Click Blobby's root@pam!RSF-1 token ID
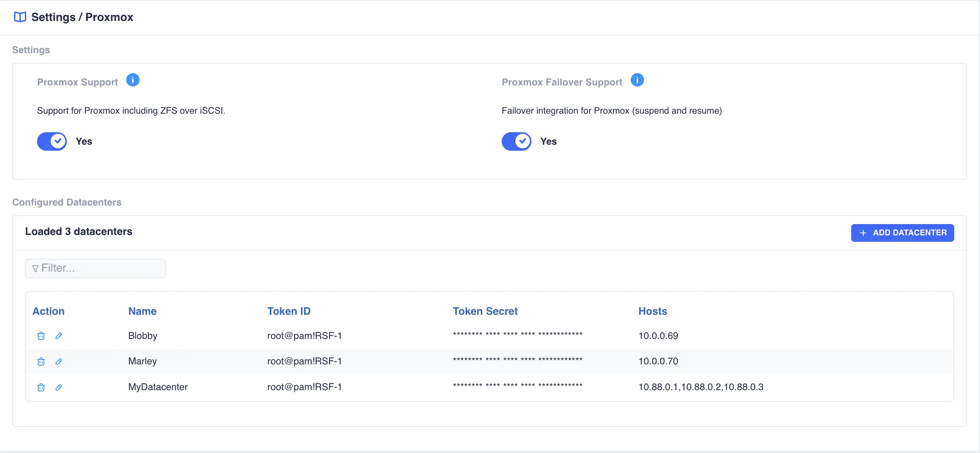The width and height of the screenshot is (980, 453). (x=304, y=336)
